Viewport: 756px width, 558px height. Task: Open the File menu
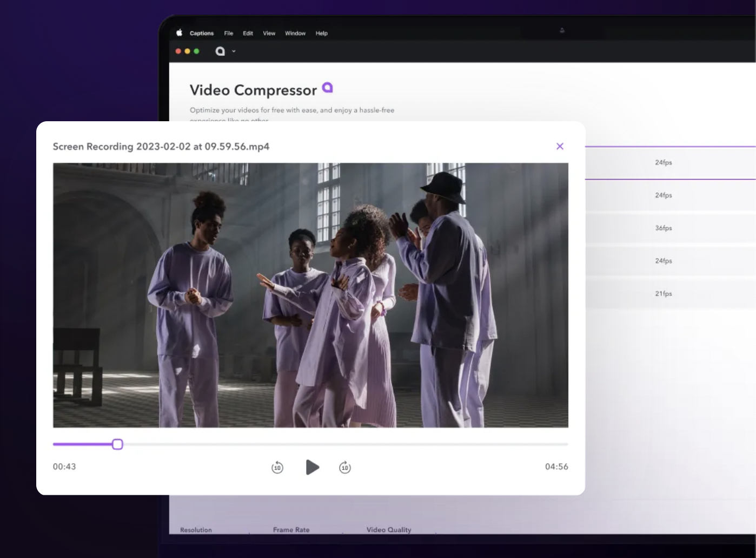[x=228, y=33]
